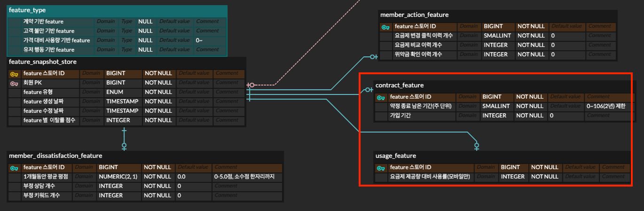
Task: Click the key icon in member_ dissatisfaction_feature table
Action: (x=14, y=168)
